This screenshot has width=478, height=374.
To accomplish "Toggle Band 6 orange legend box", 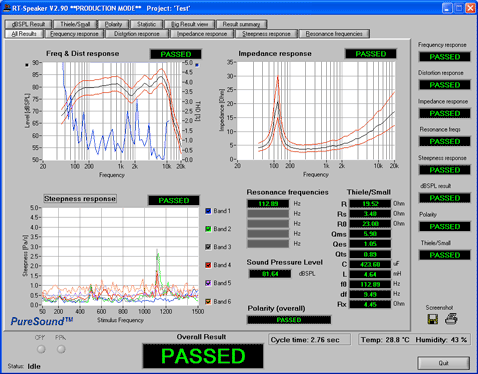I will coord(208,302).
